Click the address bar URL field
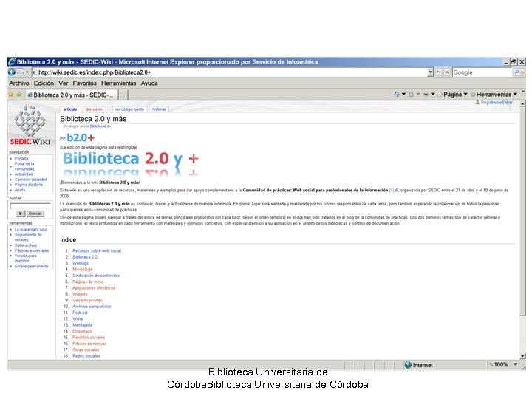532x399 pixels. point(230,72)
